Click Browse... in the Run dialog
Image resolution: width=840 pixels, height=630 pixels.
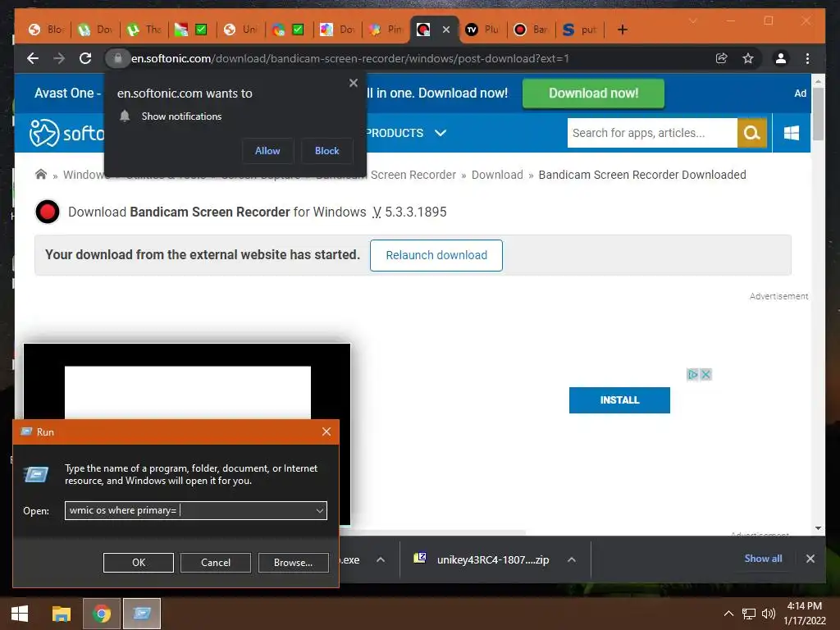(x=293, y=563)
